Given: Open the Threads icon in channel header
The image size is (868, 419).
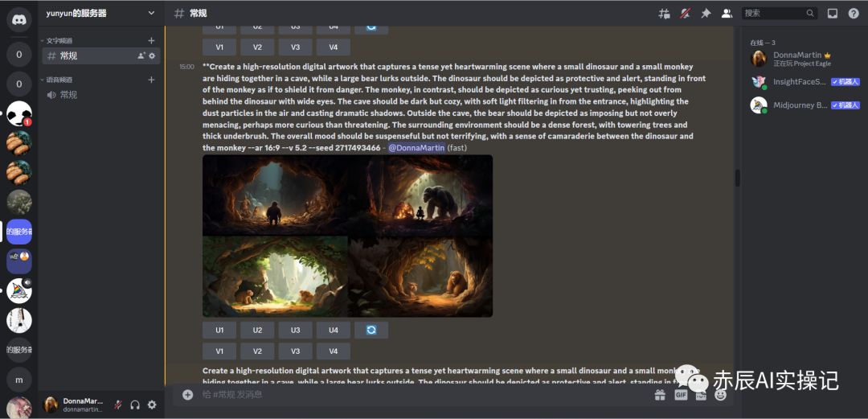Looking at the screenshot, I should point(664,14).
